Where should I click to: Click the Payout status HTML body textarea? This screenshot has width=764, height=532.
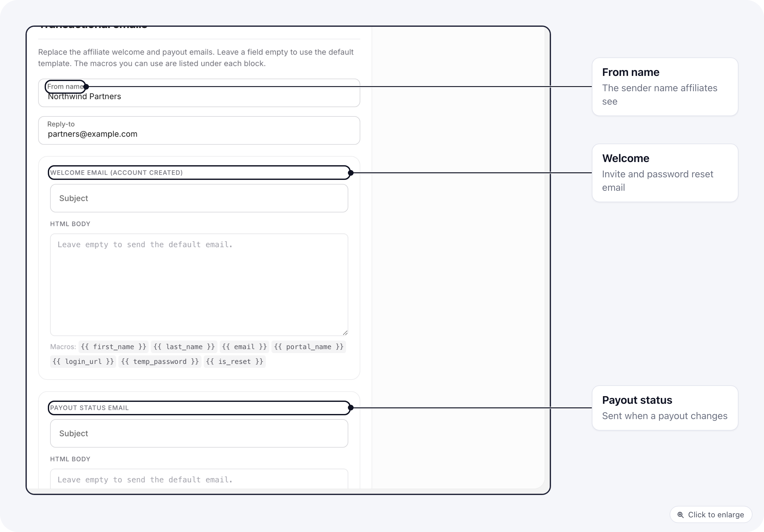click(x=199, y=479)
